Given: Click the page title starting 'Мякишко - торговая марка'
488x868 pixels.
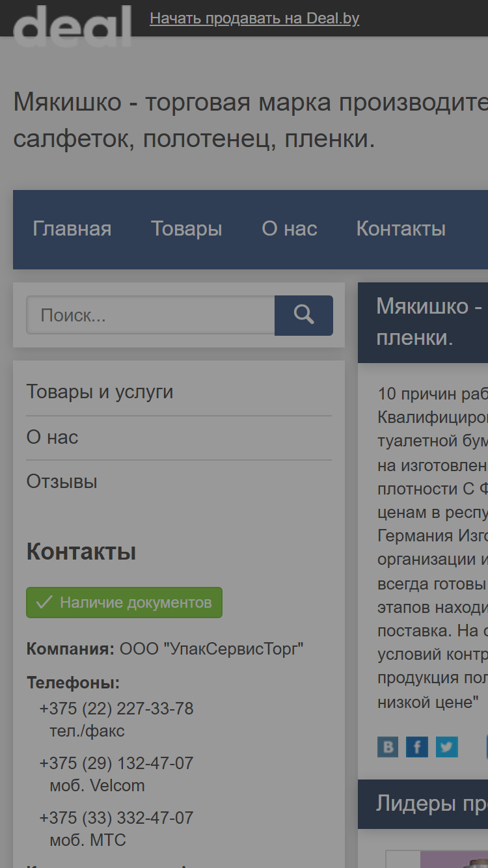Looking at the screenshot, I should [251, 120].
